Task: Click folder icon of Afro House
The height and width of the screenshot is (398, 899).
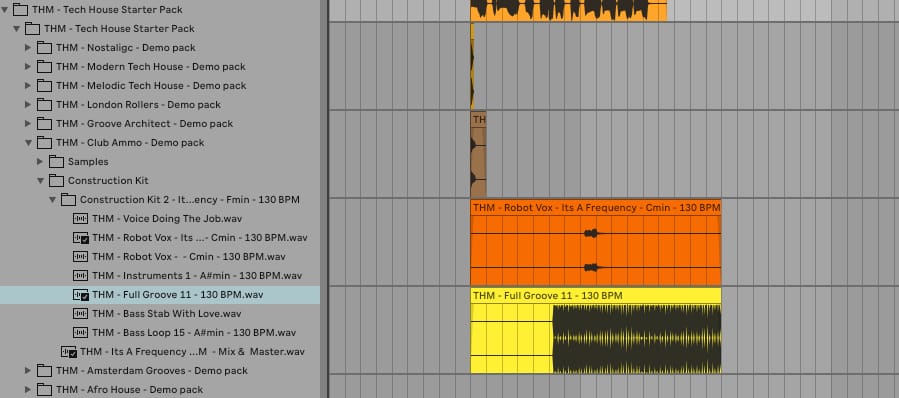Action: (x=44, y=389)
